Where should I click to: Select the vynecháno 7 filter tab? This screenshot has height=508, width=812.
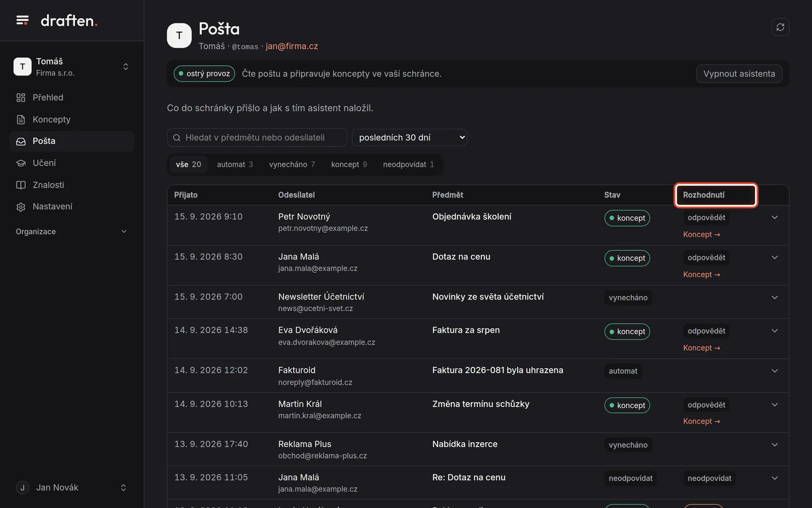click(x=292, y=164)
